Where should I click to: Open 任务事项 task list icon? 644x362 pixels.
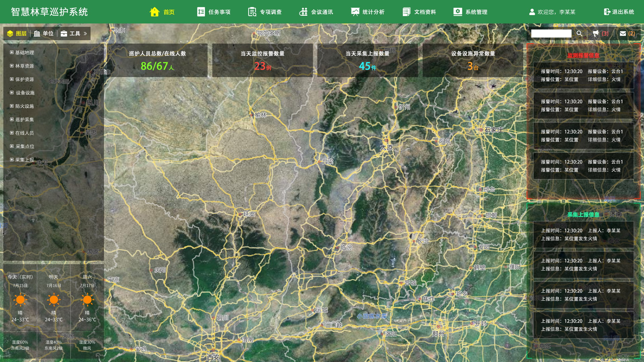click(x=201, y=12)
